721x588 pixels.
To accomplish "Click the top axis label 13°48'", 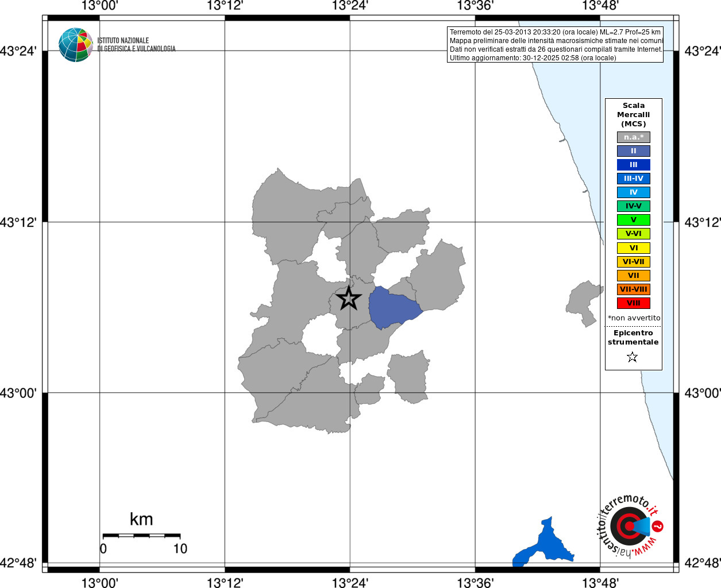I will [x=600, y=6].
